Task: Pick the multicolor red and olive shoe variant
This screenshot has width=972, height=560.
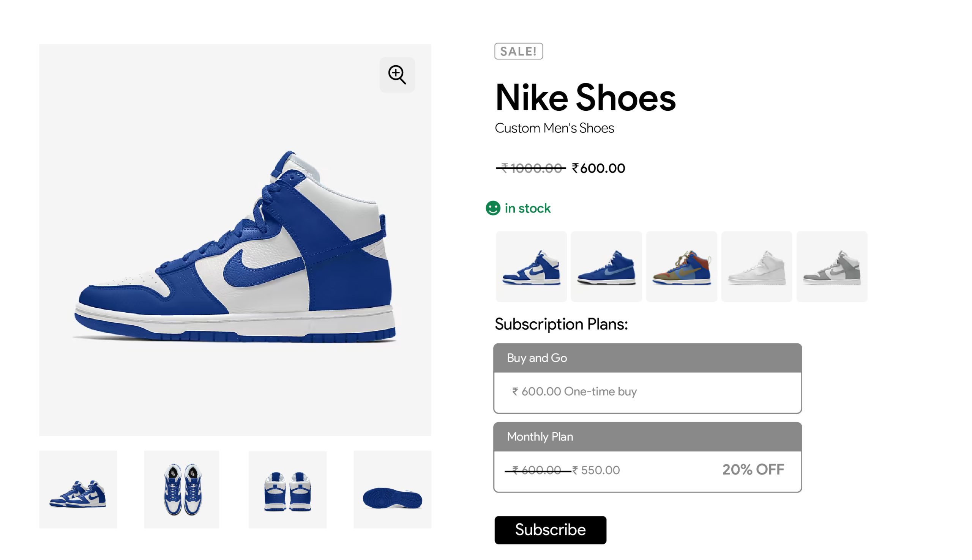Action: coord(681,267)
